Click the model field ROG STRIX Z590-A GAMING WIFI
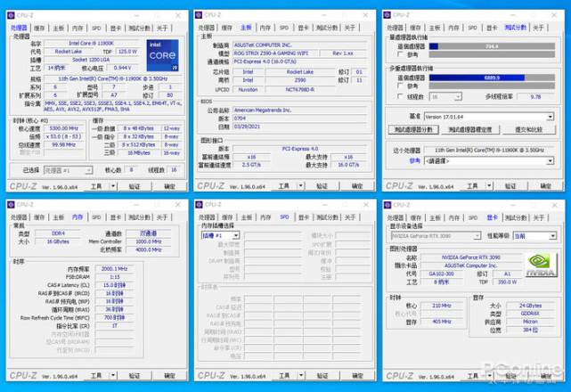The width and height of the screenshot is (571, 392). tap(275, 53)
